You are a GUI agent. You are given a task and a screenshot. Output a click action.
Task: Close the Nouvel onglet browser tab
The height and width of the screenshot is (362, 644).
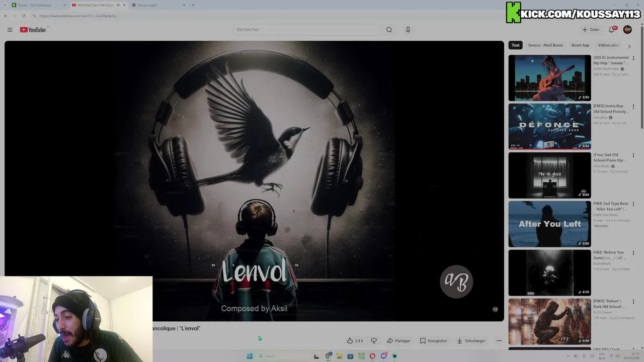184,5
